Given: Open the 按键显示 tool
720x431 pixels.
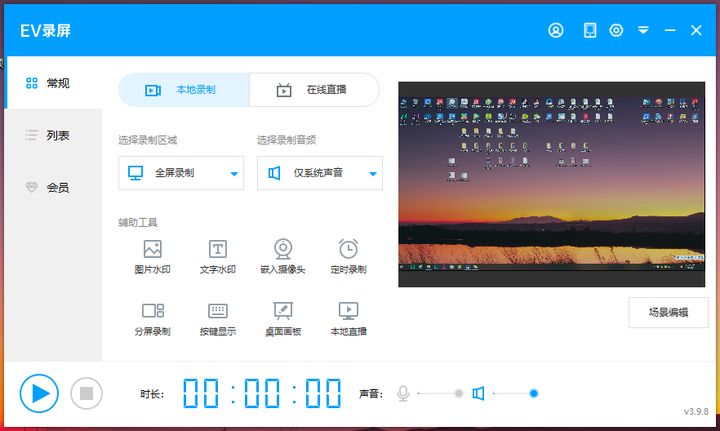Looking at the screenshot, I should click(218, 319).
